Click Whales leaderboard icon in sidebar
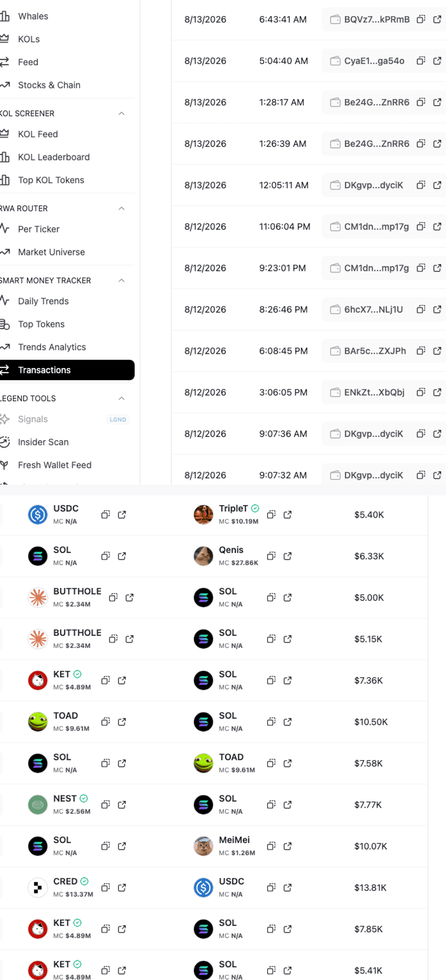The image size is (446, 980). click(x=4, y=16)
